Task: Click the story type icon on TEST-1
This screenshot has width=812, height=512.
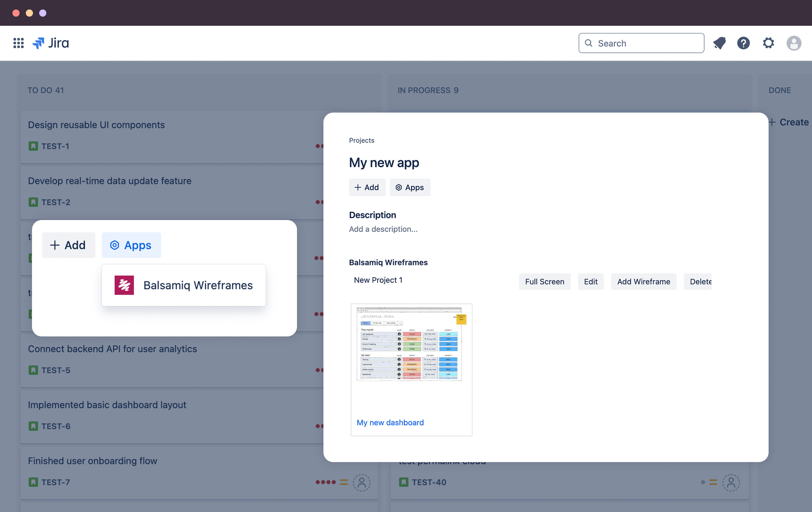Action: tap(33, 146)
